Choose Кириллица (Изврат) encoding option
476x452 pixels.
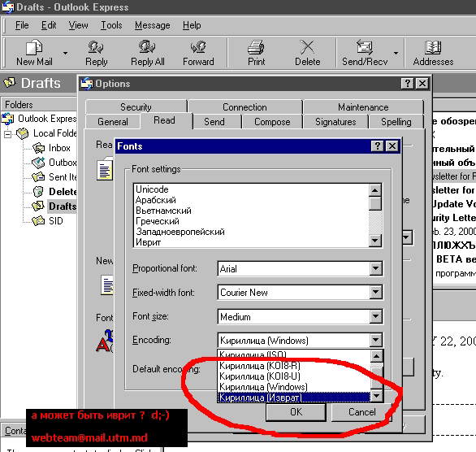(294, 398)
